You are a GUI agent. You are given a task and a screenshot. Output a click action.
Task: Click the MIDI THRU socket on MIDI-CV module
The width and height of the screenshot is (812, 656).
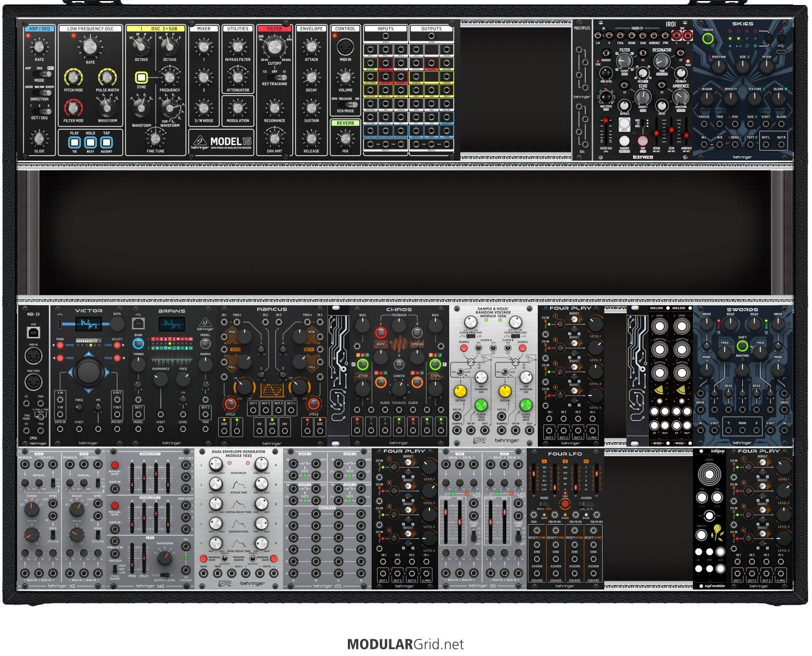pos(33,382)
